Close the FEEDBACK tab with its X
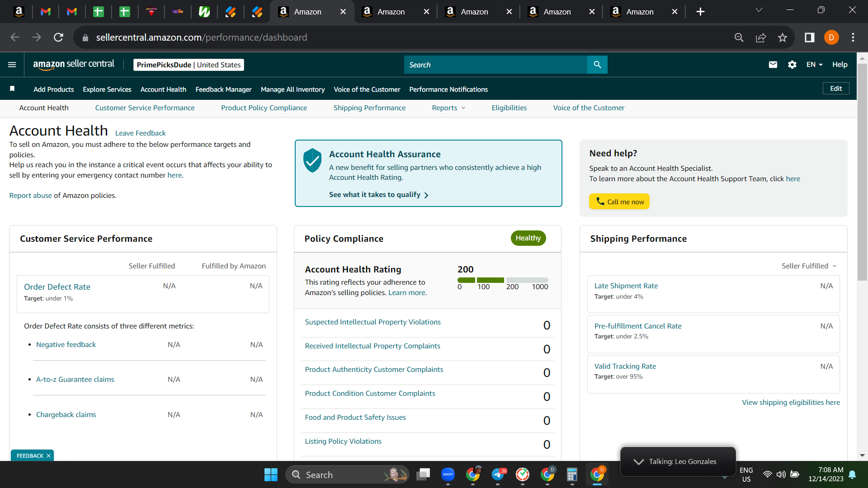The width and height of the screenshot is (868, 488). click(x=48, y=456)
